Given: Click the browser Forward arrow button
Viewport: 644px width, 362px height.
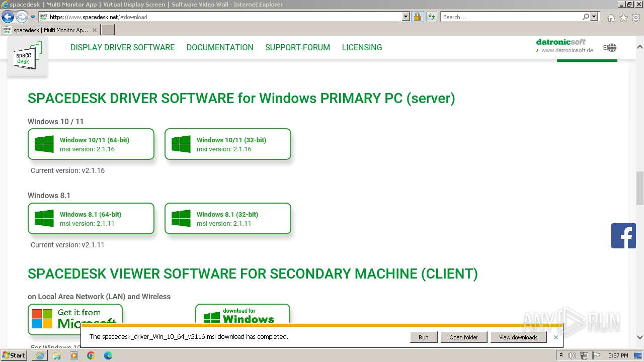Looking at the screenshot, I should (21, 17).
